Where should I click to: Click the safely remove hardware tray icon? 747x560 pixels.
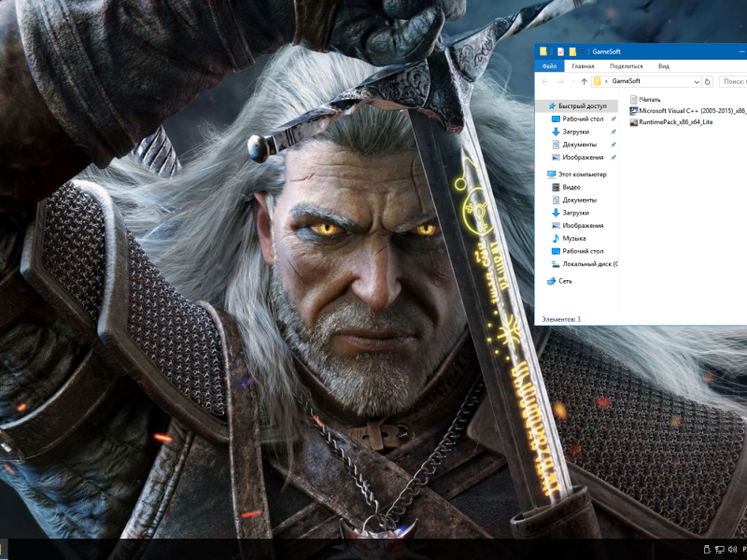point(707,550)
